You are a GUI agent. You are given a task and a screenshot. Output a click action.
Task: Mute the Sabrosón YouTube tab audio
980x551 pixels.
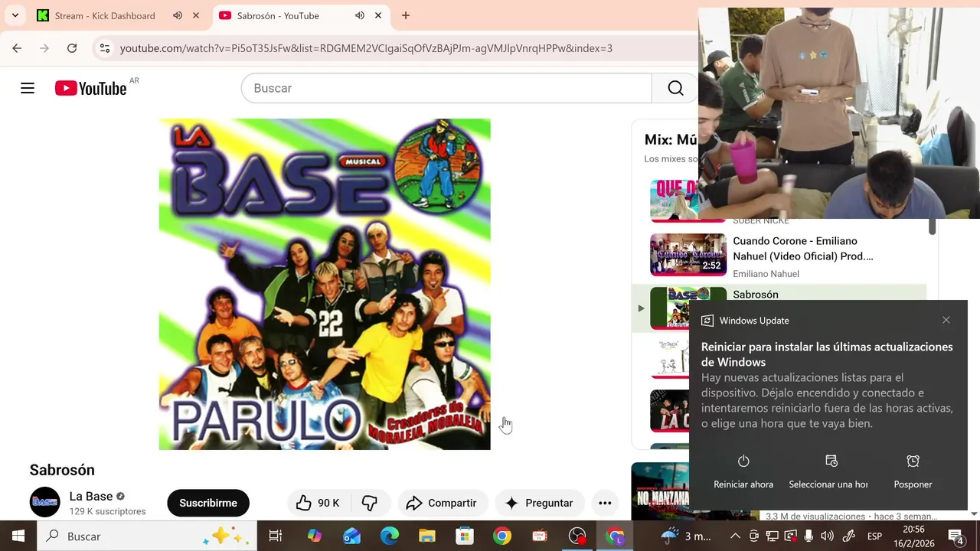click(360, 15)
